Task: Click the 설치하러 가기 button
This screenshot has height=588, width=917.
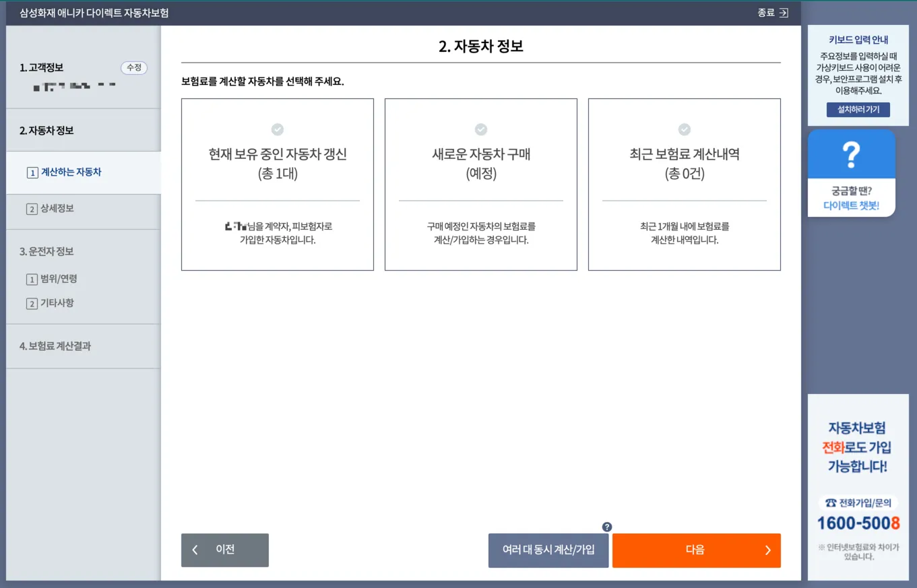Action: 858,109
